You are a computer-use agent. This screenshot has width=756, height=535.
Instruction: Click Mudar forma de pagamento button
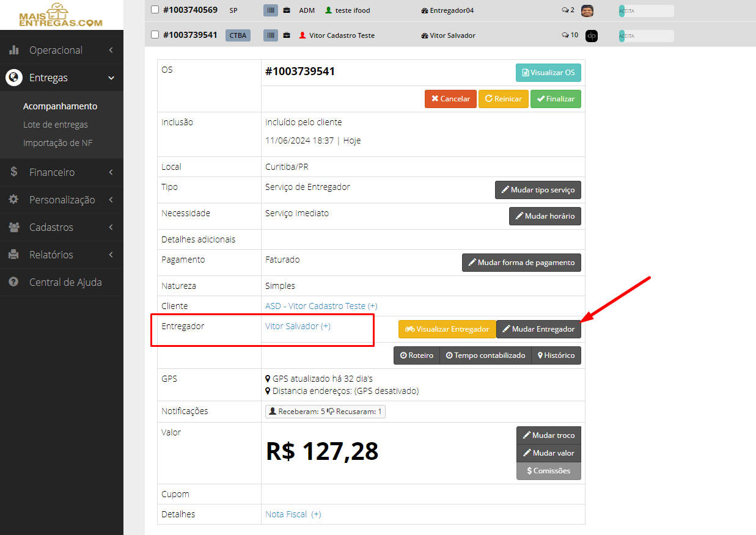coord(521,263)
